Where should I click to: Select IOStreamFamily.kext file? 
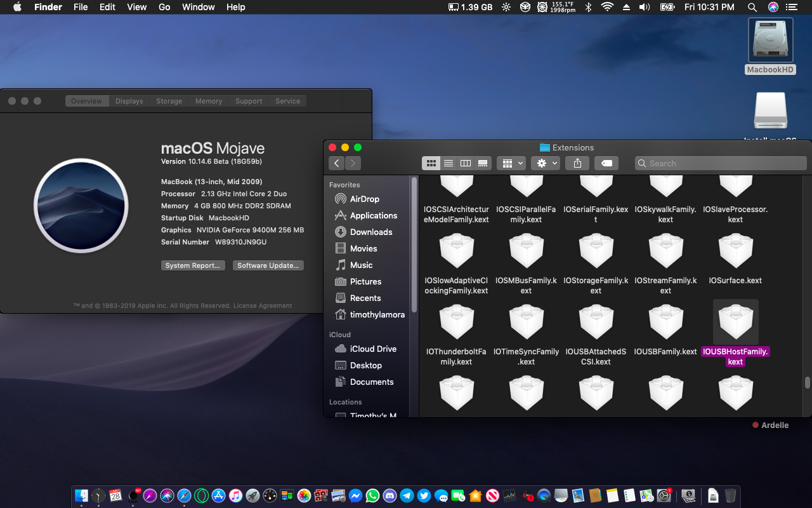(665, 264)
